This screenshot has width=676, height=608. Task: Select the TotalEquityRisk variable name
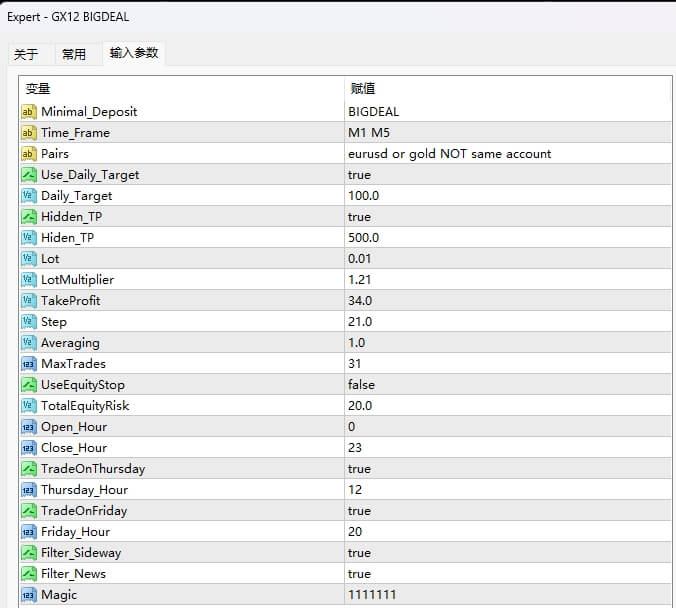pyautogui.click(x=85, y=406)
